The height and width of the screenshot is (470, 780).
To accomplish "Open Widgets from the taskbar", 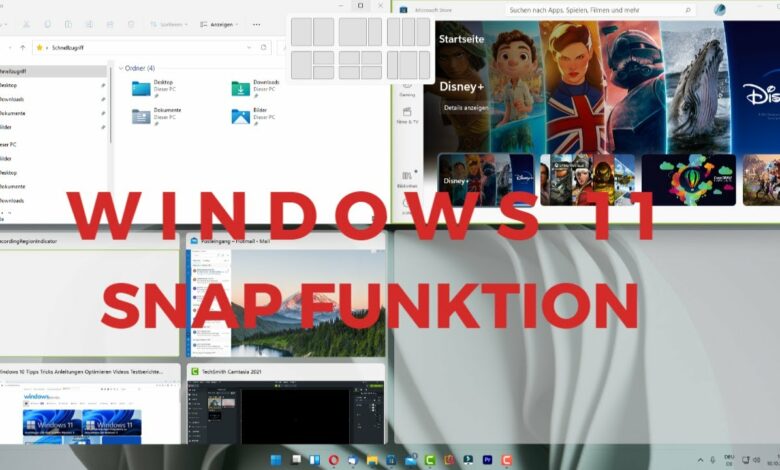I will [315, 460].
